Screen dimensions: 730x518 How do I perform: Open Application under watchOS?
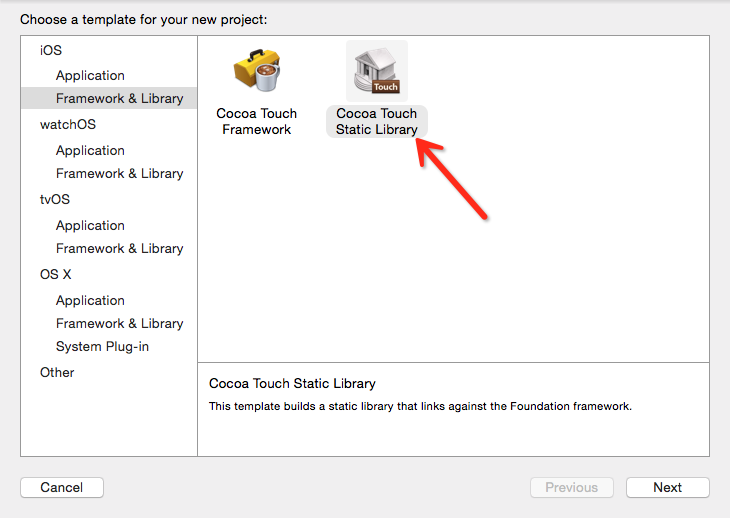point(90,150)
